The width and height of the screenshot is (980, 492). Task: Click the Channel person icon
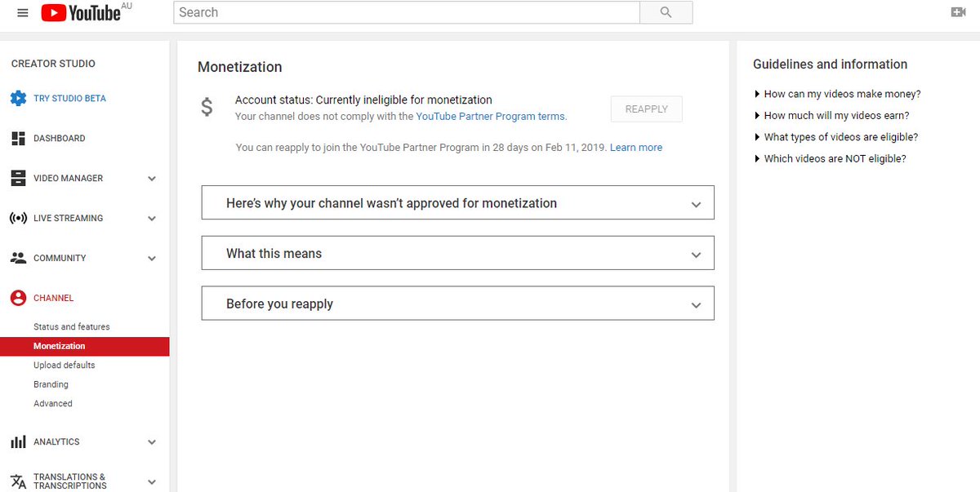click(x=18, y=299)
